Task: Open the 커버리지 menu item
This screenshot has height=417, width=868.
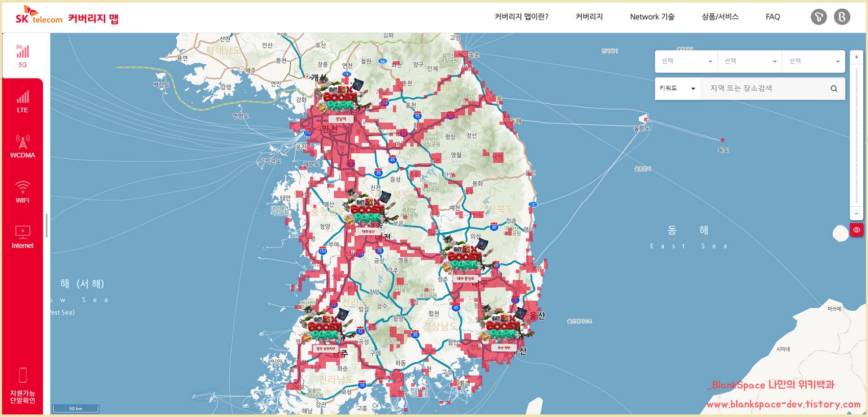Action: (x=589, y=17)
